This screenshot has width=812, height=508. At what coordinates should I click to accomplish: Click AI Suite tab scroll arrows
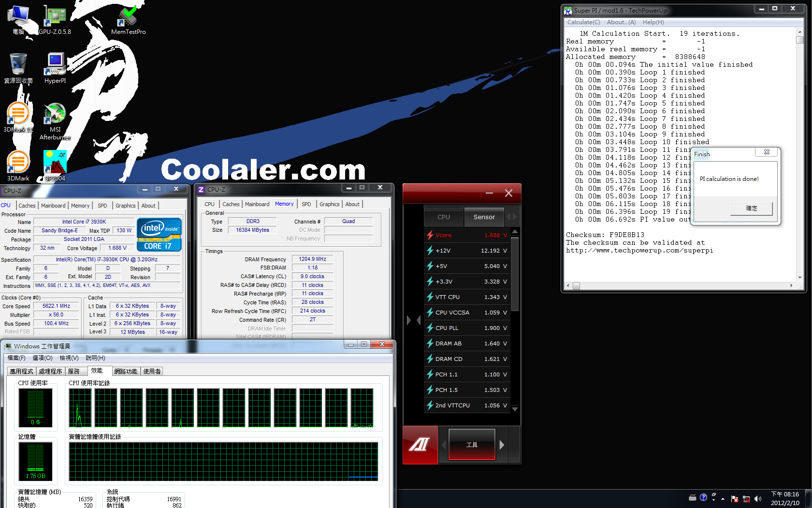click(x=511, y=217)
